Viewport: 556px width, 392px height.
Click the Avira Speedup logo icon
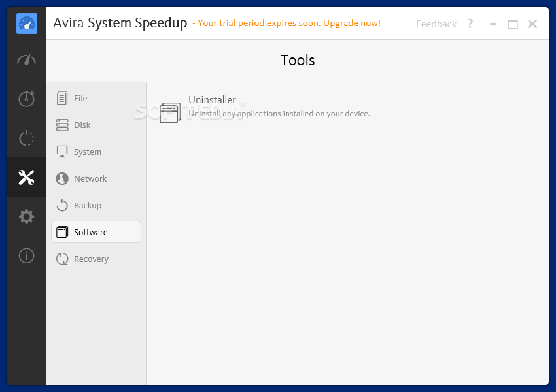tap(27, 24)
